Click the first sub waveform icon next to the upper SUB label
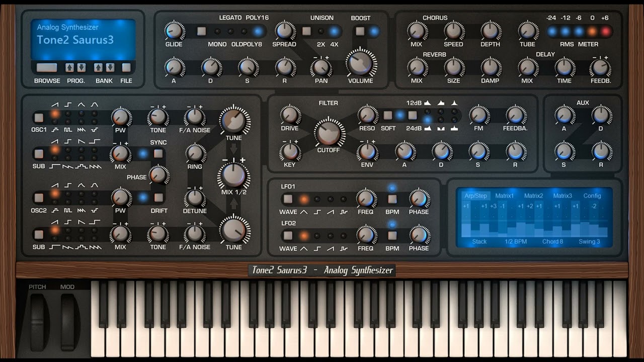 coord(55,166)
